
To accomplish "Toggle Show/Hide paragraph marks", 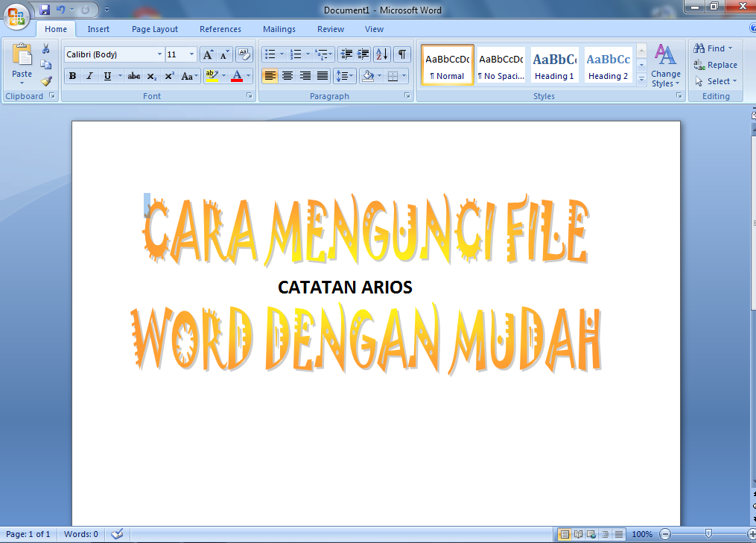I will coord(401,54).
